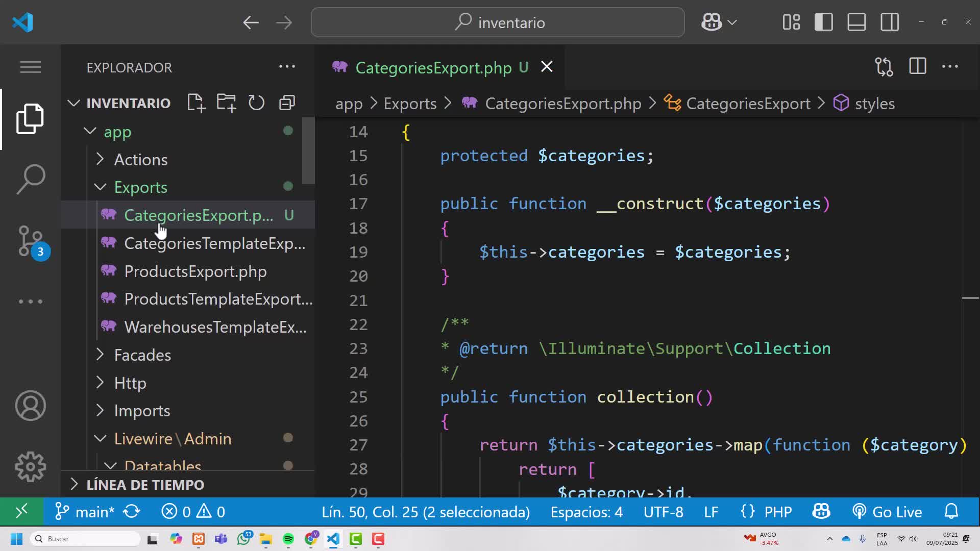Open Copilot status icon in status bar
Image resolution: width=980 pixels, height=551 pixels.
[x=821, y=511]
